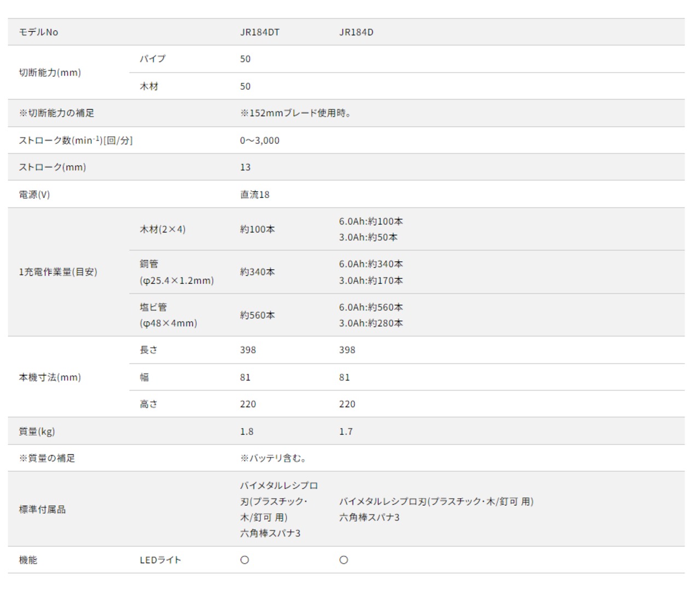This screenshot has height=590, width=700.
Task: Click the LEDライト function label
Action: click(160, 560)
